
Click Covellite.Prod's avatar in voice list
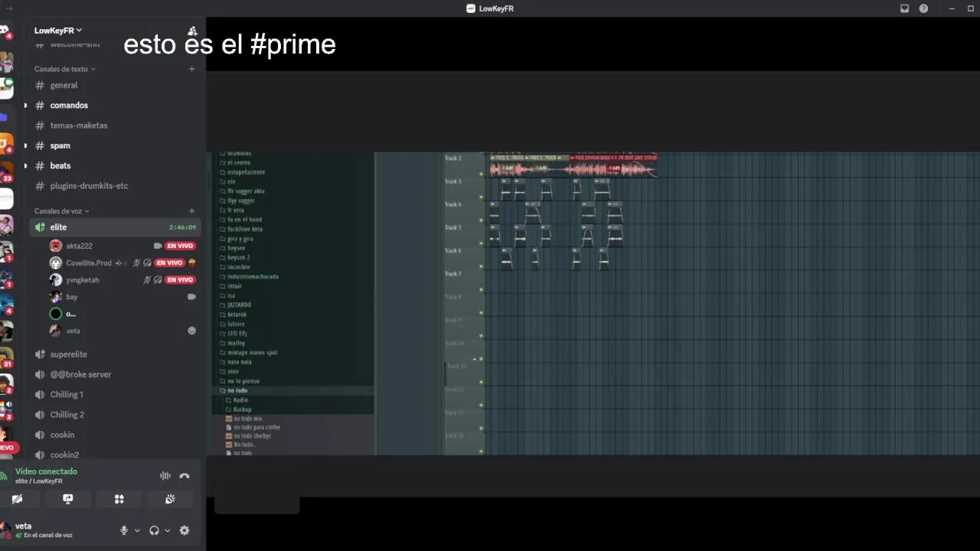(55, 262)
